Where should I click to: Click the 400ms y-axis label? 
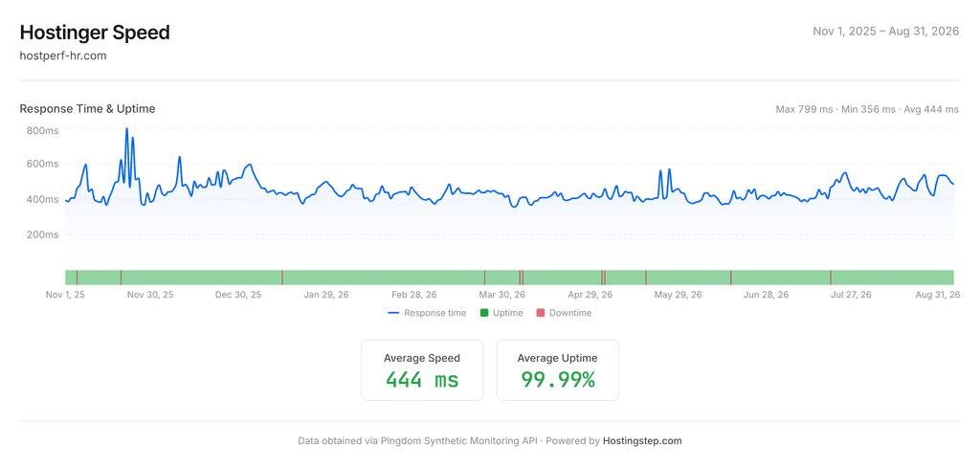pyautogui.click(x=42, y=199)
